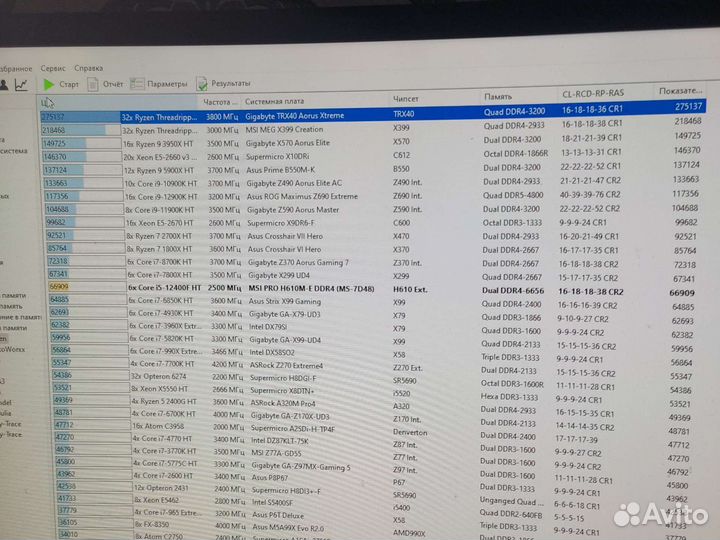The width and height of the screenshot is (720, 540).
Task: Select the 8x Core i9-11900K HT row
Action: pos(373,209)
